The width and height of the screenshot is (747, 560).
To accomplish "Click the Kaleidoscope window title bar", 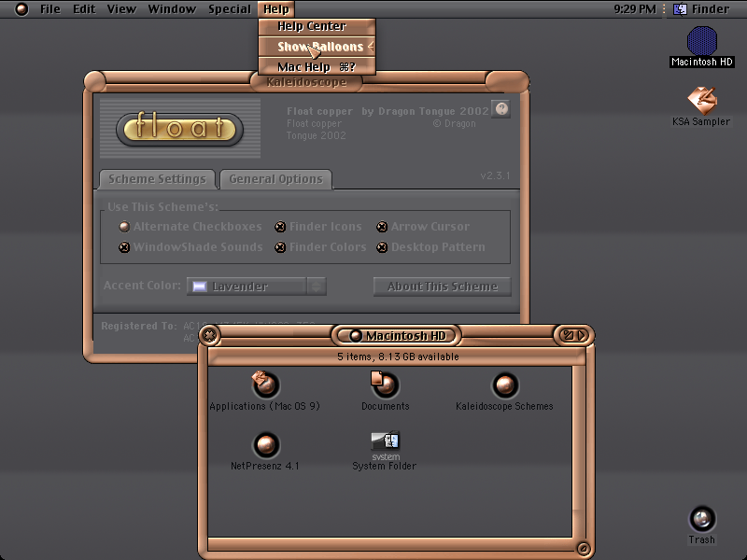I will coord(306,82).
